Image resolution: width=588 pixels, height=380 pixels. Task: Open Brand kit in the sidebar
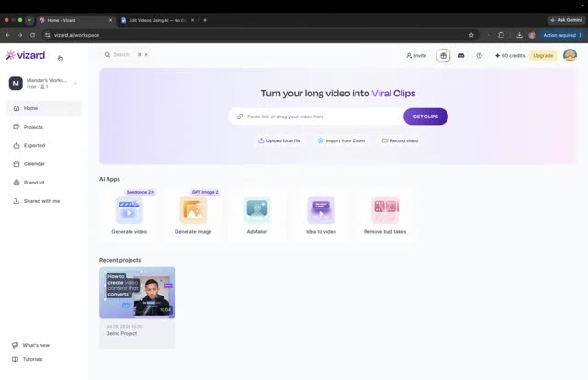tap(44, 183)
